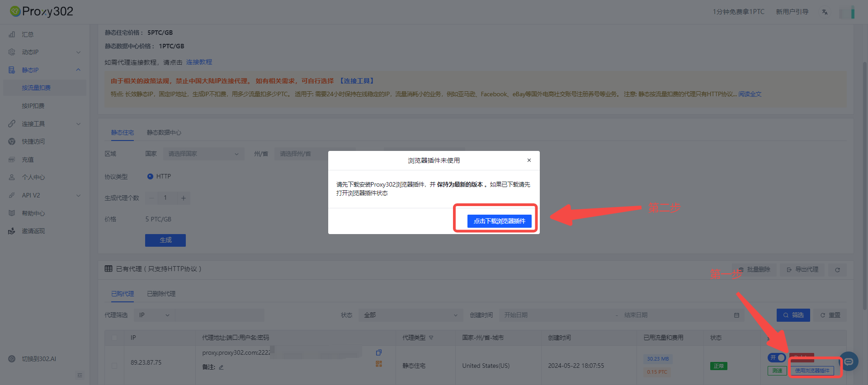Open the calendar icon in the date range
Viewport: 868px width, 385px height.
pyautogui.click(x=736, y=315)
